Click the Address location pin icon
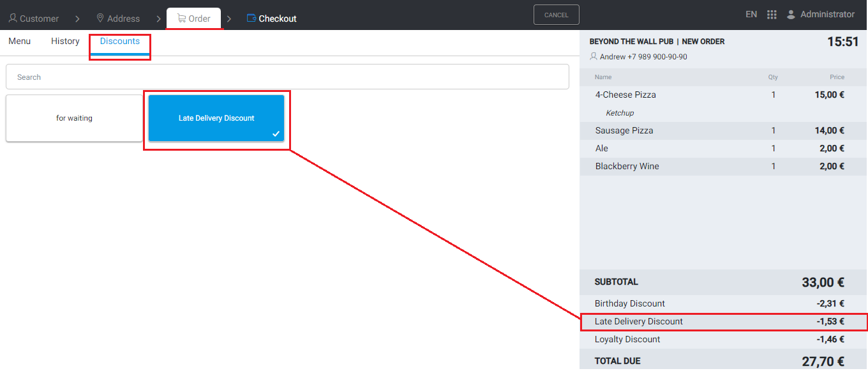This screenshot has height=371, width=868. pos(100,19)
